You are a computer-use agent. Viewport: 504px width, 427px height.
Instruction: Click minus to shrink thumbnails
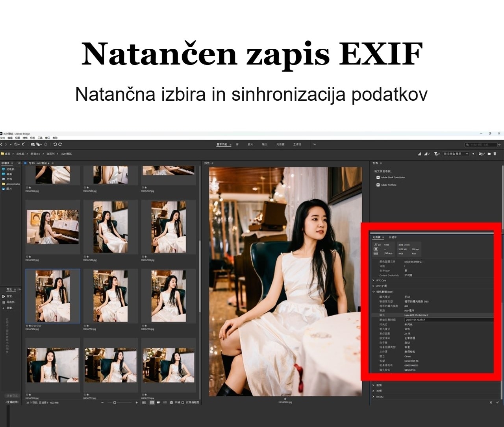[x=102, y=403]
